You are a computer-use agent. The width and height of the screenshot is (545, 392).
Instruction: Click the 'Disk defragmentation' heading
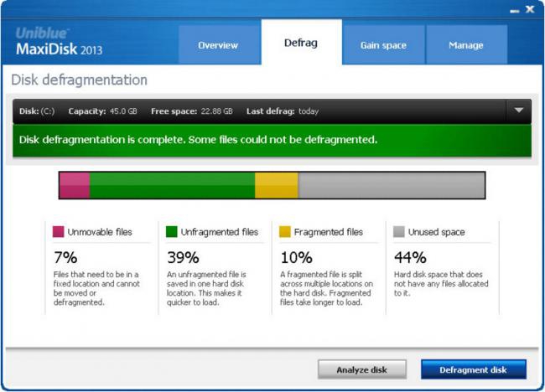80,80
